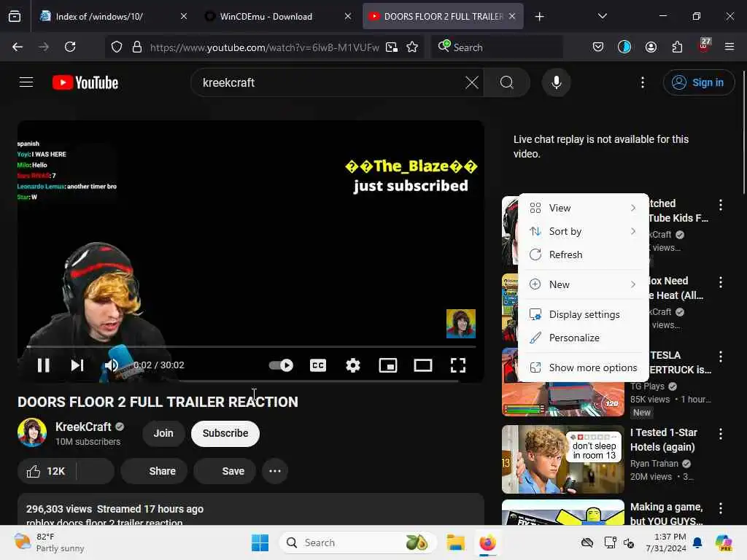Open I Tested 1-Star Hotels thumbnail

click(x=562, y=459)
